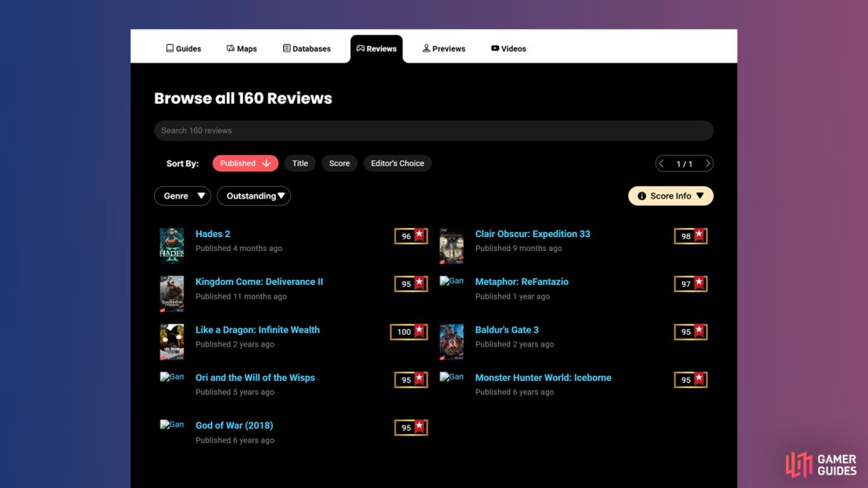
Task: Click Monster Hunter World: Iceborne thumbnail
Action: tap(451, 377)
